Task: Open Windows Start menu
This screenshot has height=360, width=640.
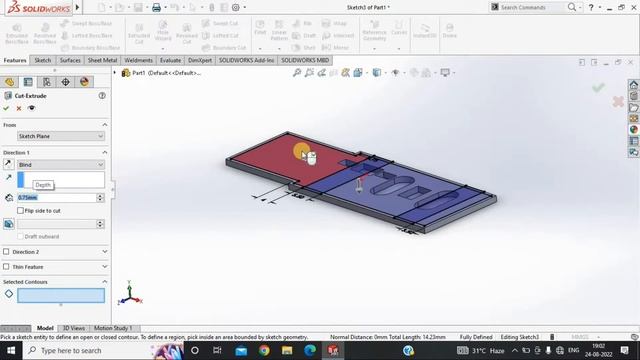Action: [11, 351]
